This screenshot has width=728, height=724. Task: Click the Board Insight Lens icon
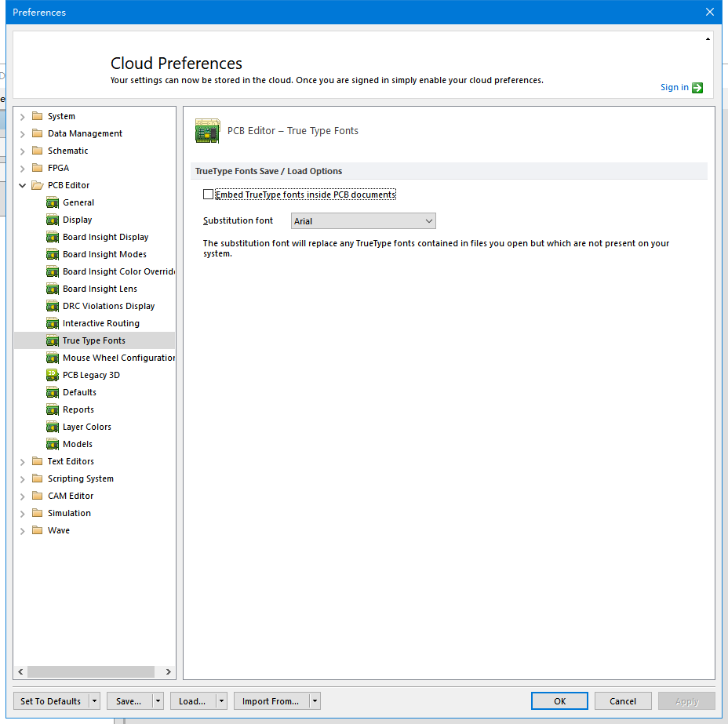[x=53, y=289]
